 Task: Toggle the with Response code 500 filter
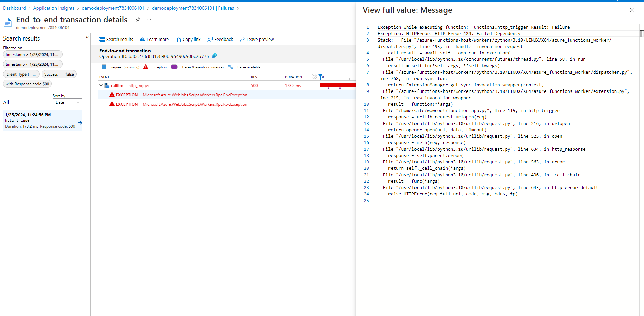27,84
